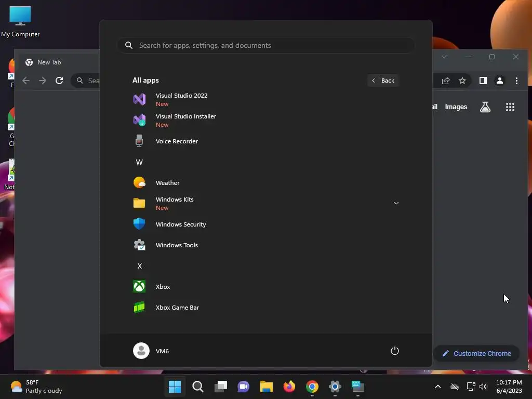Click the VM6 user account avatar
Viewport: 532px width, 399px height.
tap(141, 351)
